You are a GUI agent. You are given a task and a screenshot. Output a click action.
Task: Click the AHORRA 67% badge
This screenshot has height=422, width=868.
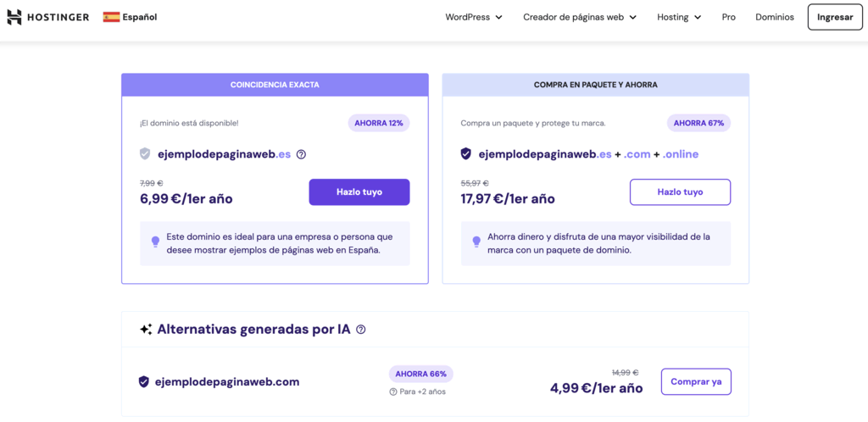click(698, 123)
